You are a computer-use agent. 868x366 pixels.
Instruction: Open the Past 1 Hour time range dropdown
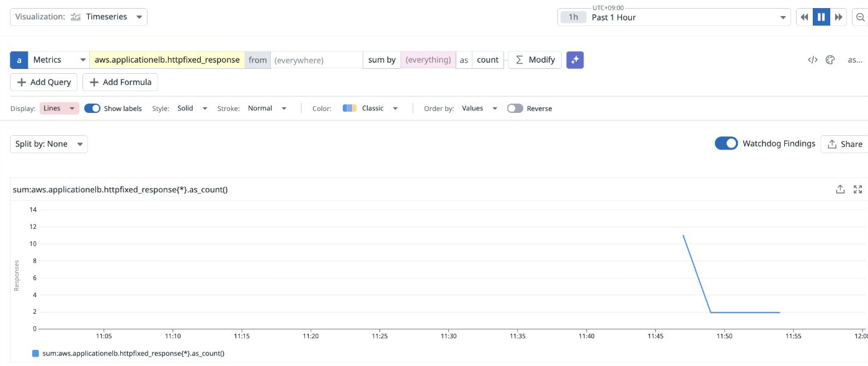[674, 17]
